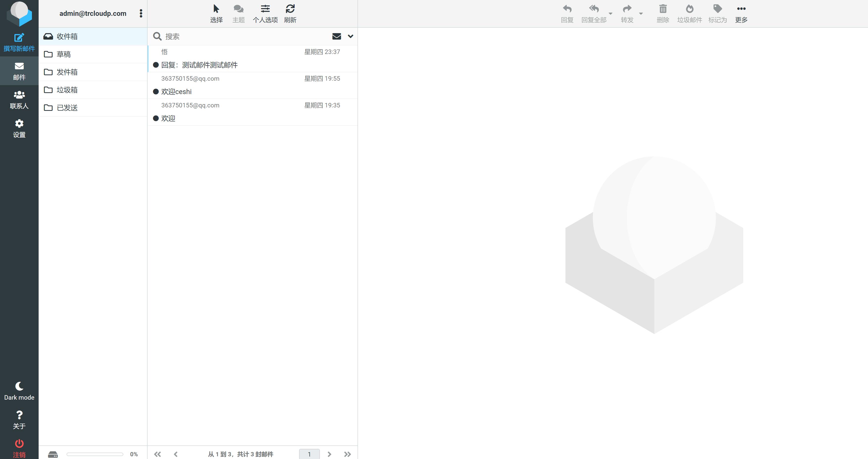Click the logout power icon

pos(19,444)
